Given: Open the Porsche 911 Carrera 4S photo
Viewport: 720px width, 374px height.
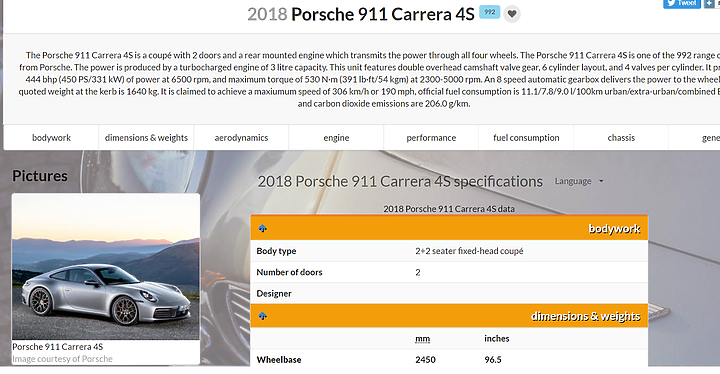Looking at the screenshot, I should click(106, 267).
